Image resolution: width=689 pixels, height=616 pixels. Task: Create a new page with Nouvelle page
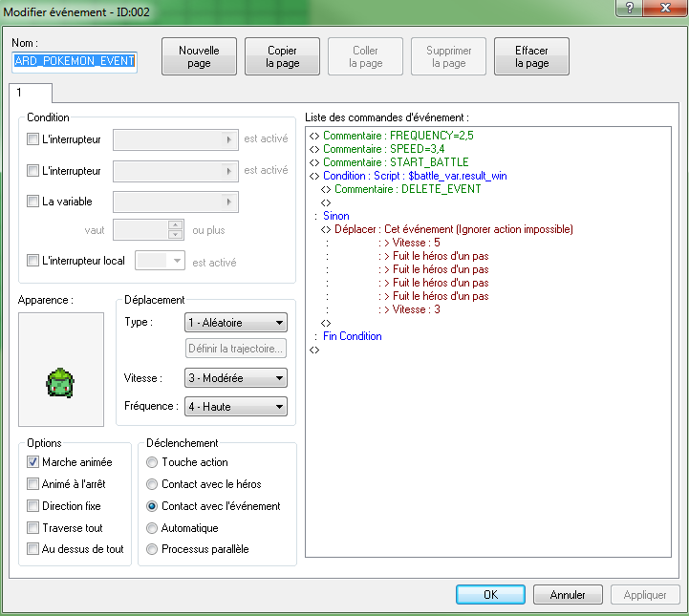pyautogui.click(x=199, y=56)
